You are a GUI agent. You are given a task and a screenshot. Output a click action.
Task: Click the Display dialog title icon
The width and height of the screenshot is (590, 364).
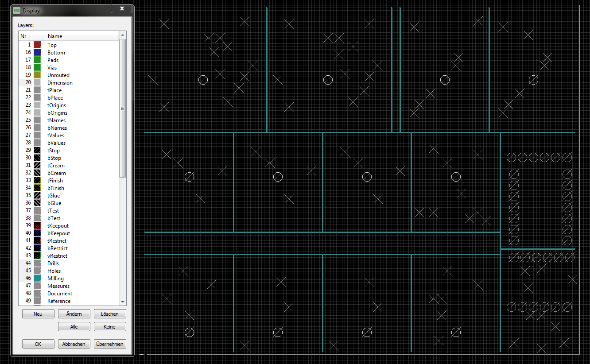coord(17,10)
